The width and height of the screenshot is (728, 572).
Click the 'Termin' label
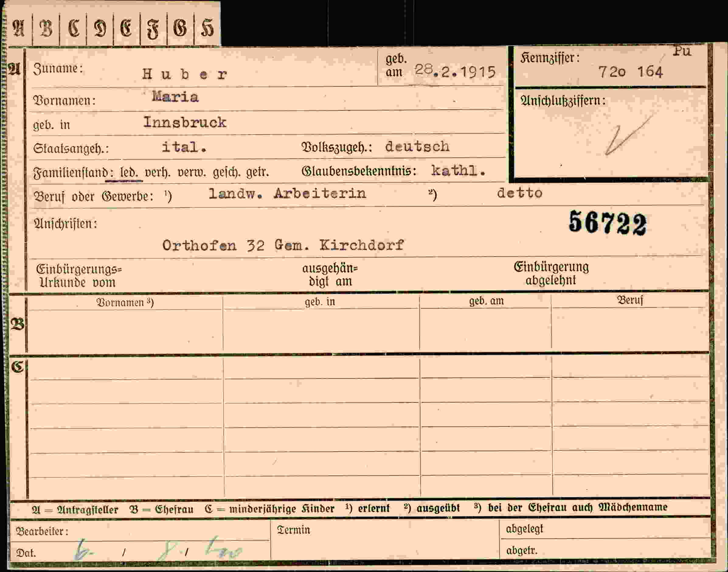coord(293,530)
